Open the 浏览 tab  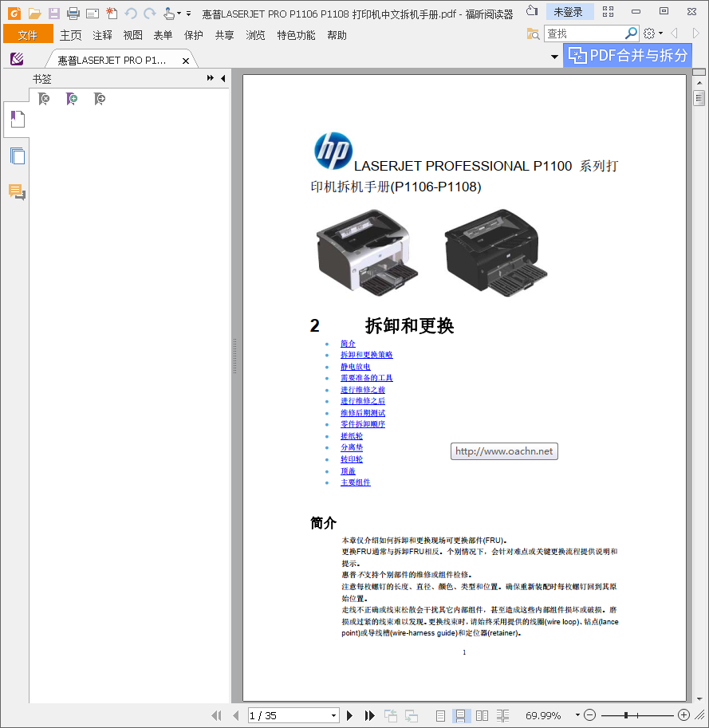click(x=255, y=35)
